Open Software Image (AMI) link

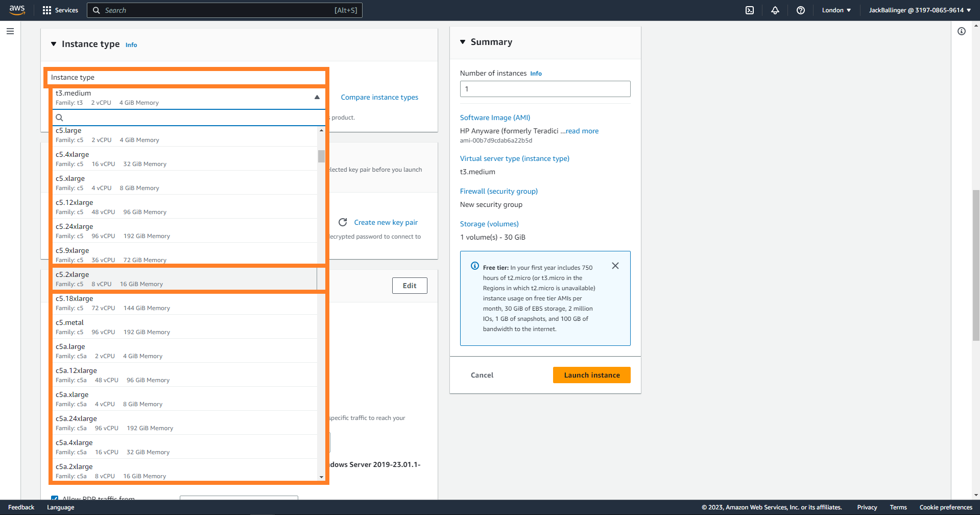click(495, 118)
